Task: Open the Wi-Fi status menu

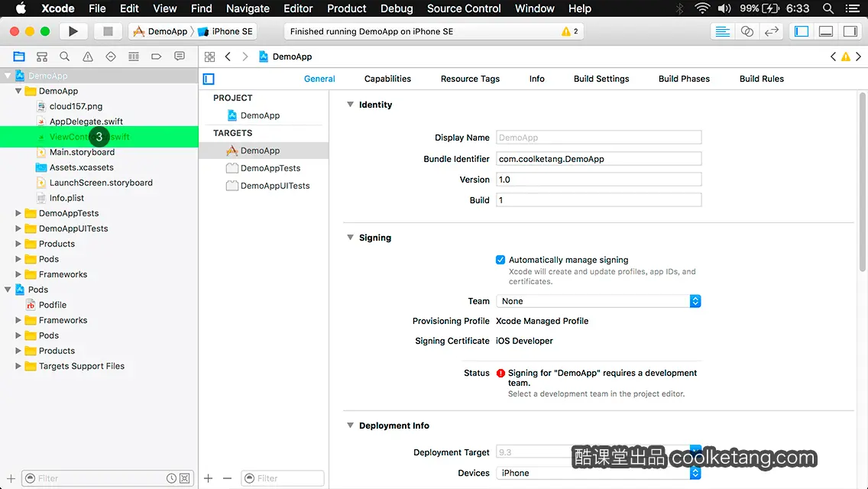Action: click(x=702, y=8)
